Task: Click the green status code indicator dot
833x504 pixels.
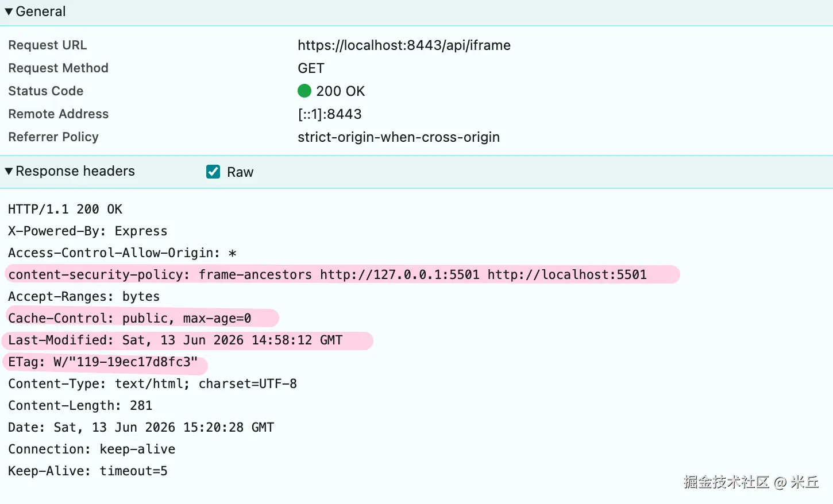Action: point(304,91)
